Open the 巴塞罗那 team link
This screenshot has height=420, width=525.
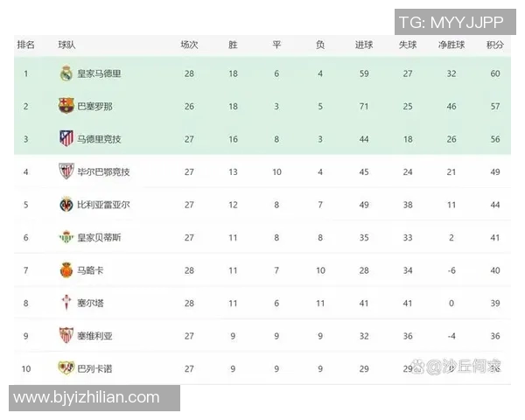94,106
